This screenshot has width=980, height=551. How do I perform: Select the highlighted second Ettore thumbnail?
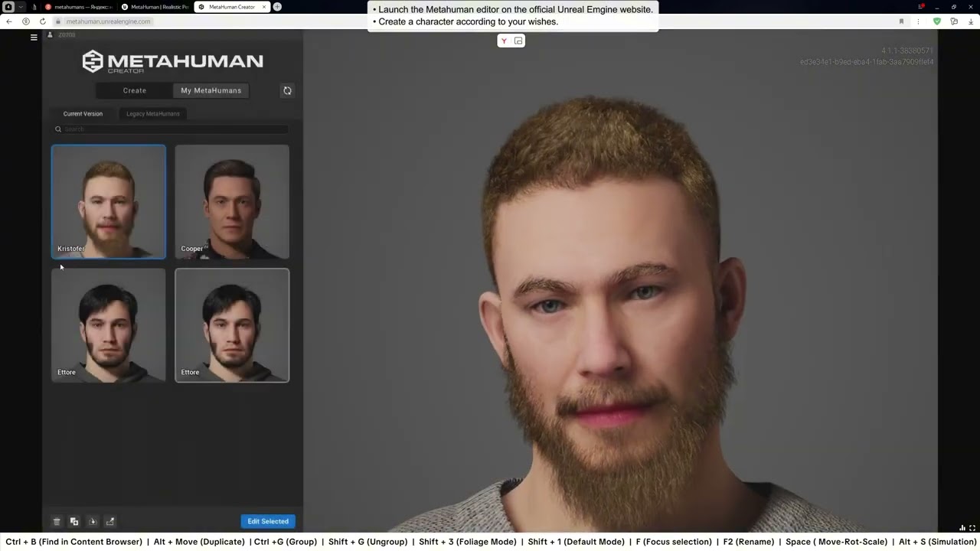pos(232,325)
